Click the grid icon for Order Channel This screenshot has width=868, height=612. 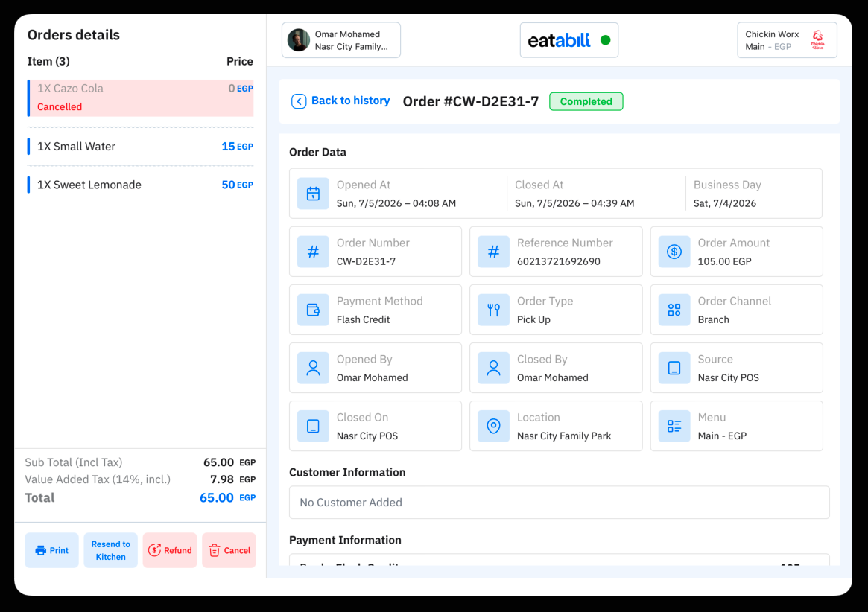tap(674, 310)
